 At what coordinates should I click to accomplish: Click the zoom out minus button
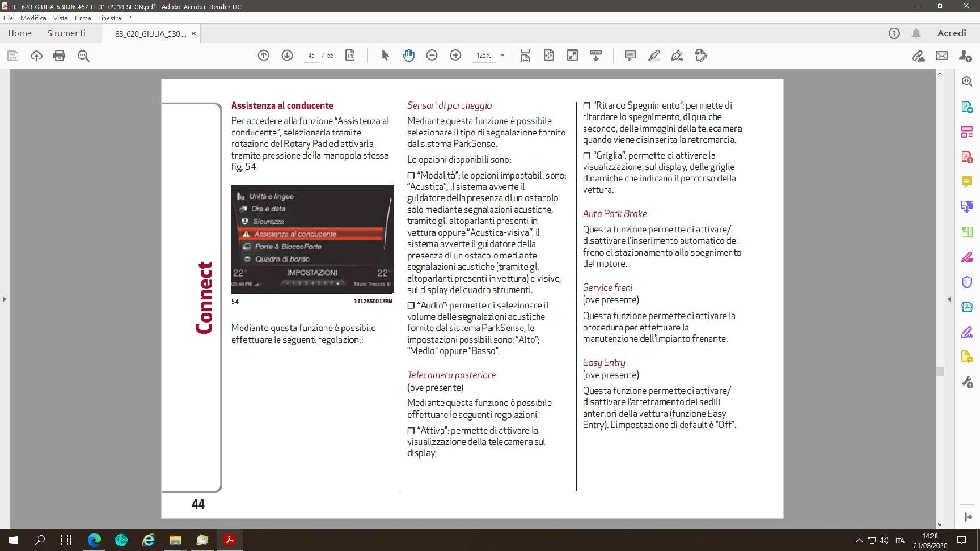[x=432, y=56]
